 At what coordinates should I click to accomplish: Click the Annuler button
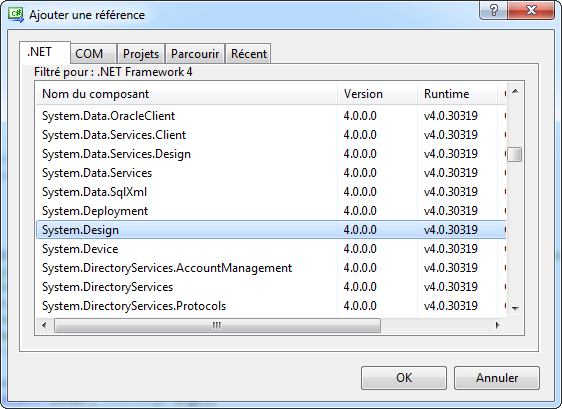(497, 378)
